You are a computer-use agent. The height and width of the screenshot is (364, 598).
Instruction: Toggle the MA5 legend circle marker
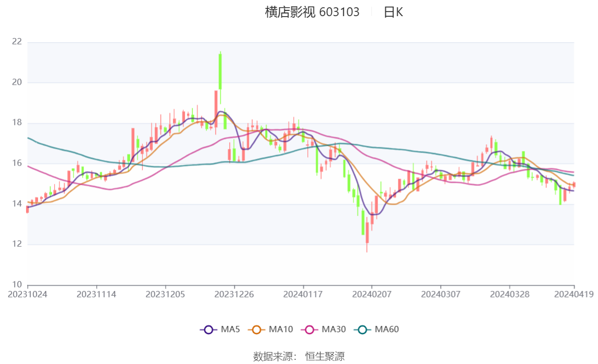tap(209, 330)
